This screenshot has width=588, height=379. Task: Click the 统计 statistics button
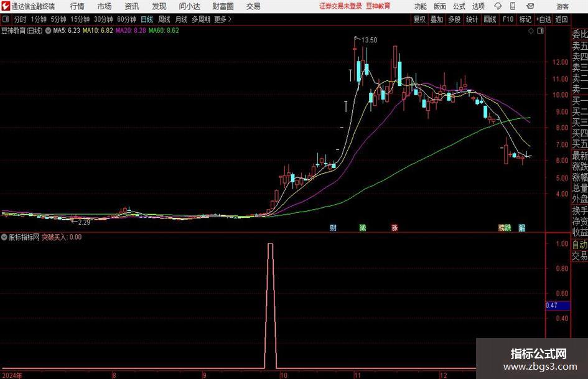tap(472, 19)
